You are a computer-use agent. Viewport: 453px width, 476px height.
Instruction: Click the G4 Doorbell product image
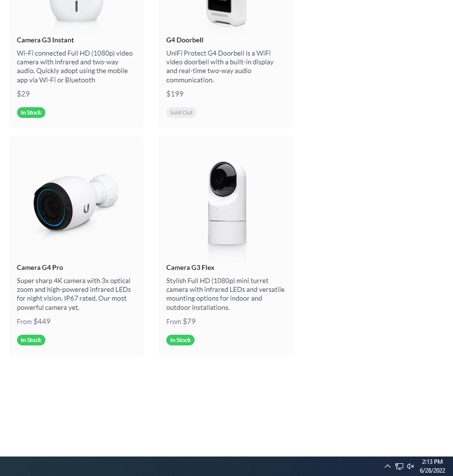pos(226,13)
